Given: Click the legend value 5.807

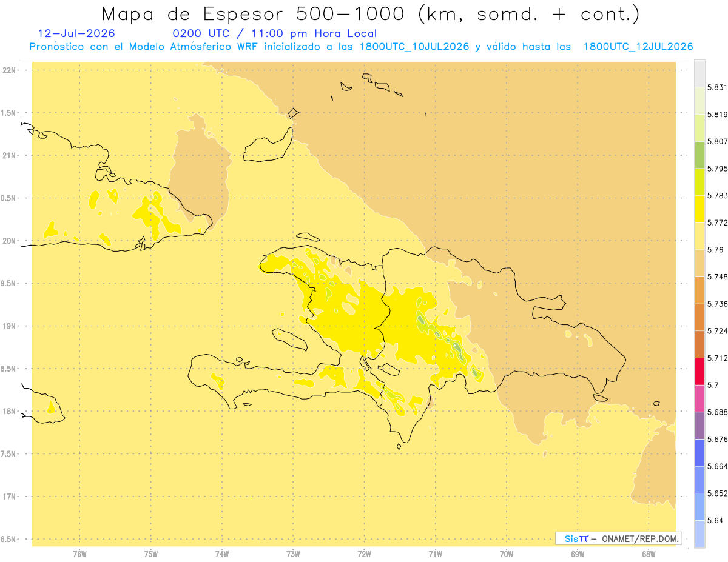Looking at the screenshot, I should point(718,142).
